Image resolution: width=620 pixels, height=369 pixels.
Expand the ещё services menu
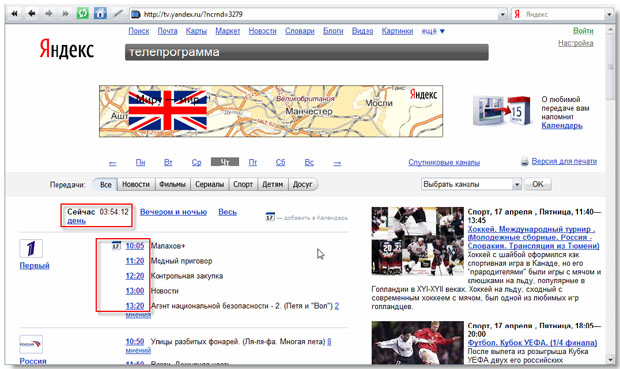point(433,31)
